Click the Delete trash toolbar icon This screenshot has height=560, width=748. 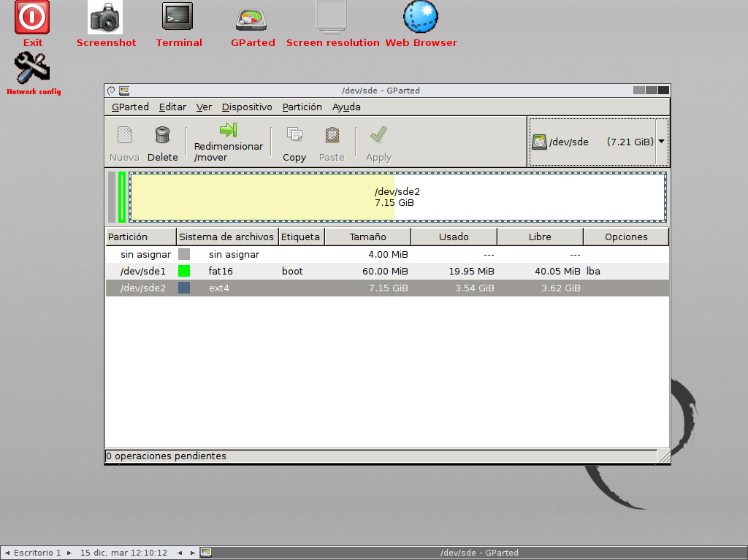tap(163, 135)
